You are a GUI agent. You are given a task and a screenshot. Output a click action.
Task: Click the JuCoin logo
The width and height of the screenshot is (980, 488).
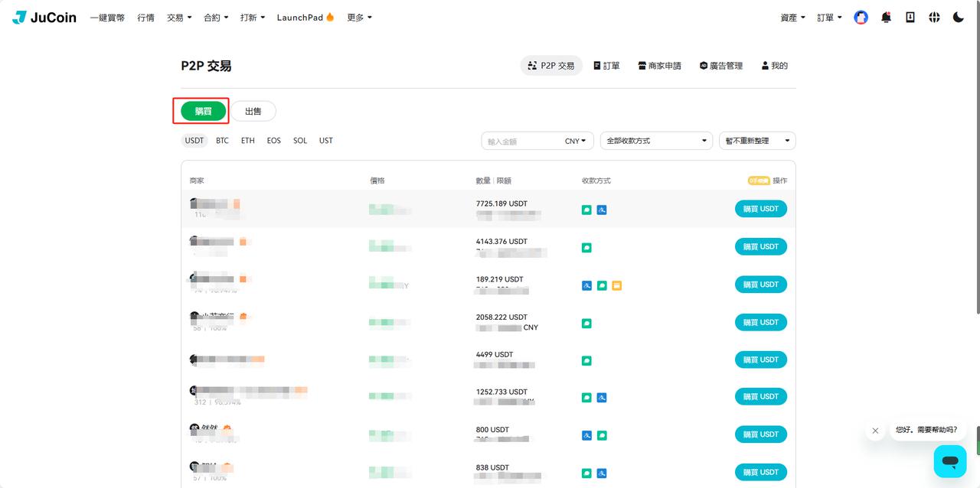click(x=44, y=17)
